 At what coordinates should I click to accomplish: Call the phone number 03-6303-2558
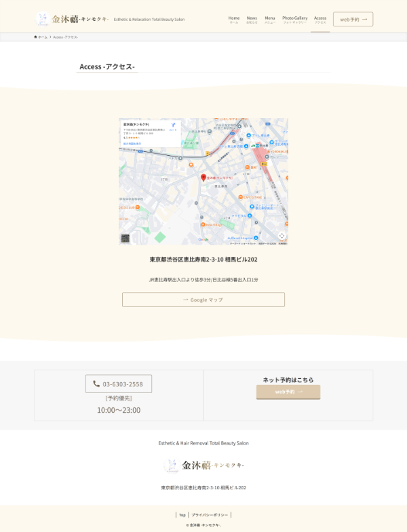(x=119, y=384)
